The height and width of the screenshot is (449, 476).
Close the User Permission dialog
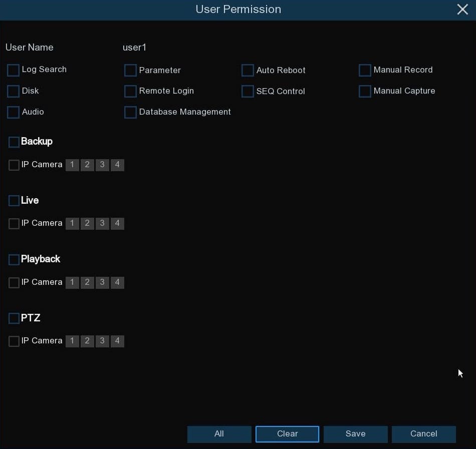coord(462,10)
